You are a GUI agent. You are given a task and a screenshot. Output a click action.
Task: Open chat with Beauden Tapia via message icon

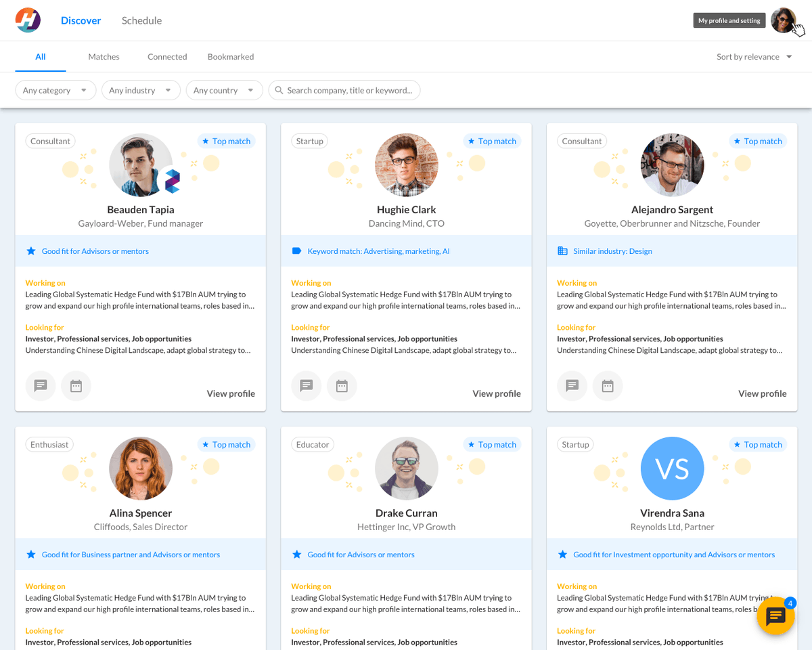[40, 385]
